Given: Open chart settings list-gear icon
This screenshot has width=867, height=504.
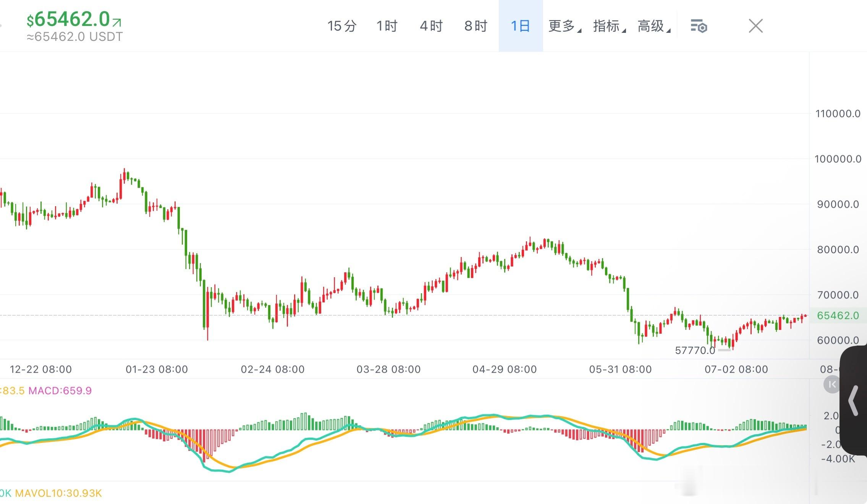Looking at the screenshot, I should tap(699, 26).
